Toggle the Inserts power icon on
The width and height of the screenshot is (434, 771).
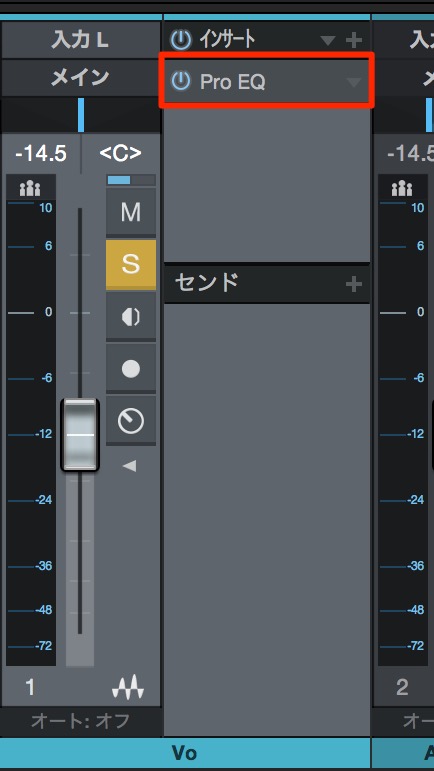tap(181, 39)
